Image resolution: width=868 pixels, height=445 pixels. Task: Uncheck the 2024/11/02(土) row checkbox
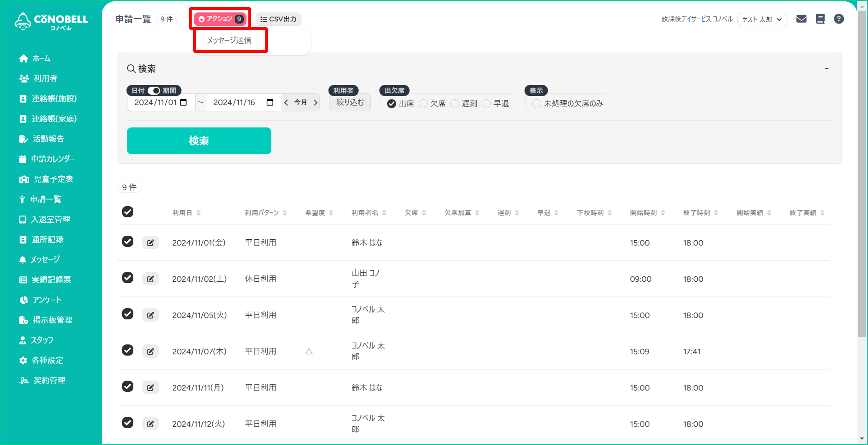click(127, 277)
